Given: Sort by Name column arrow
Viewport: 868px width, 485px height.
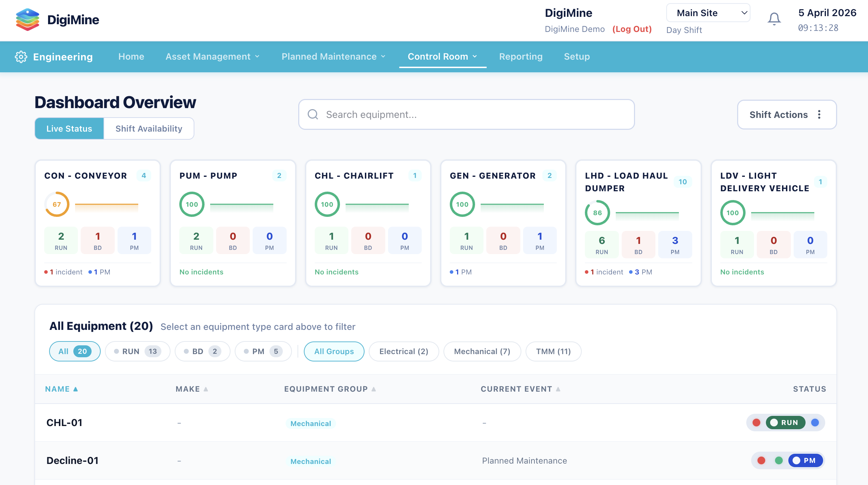Looking at the screenshot, I should [x=75, y=389].
